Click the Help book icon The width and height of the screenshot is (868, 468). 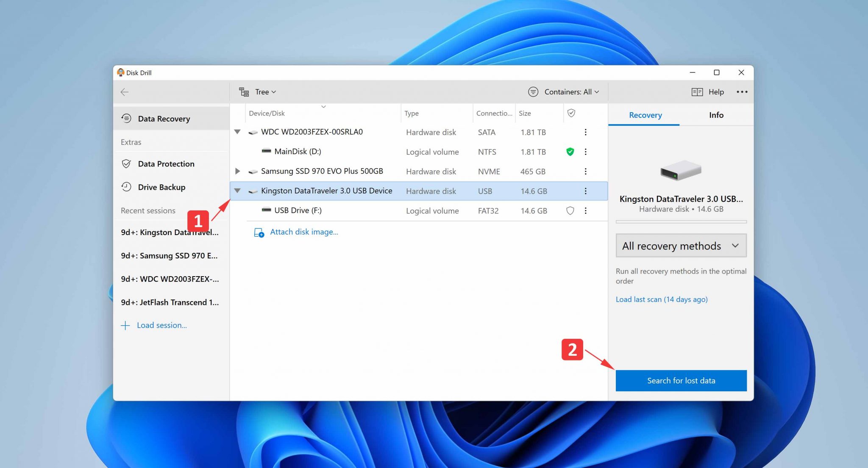tap(697, 92)
